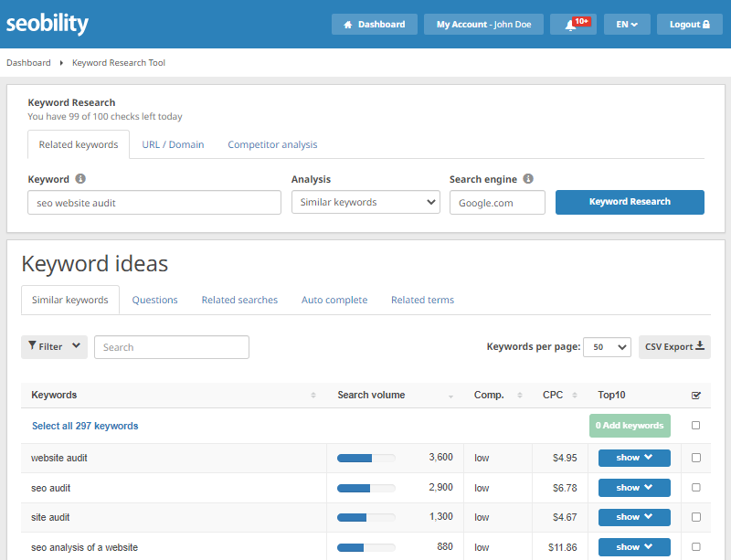Click the Seobility logo
The image size is (731, 560).
(x=48, y=25)
